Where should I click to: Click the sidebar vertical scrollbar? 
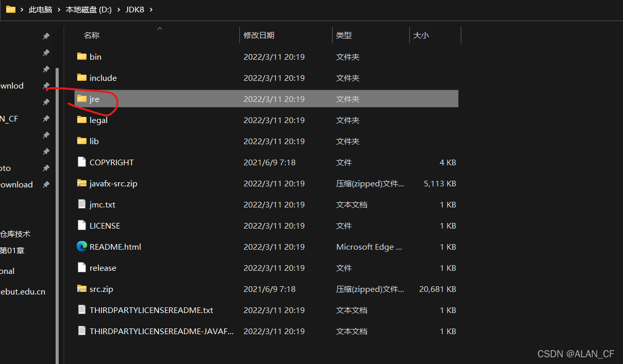(x=57, y=215)
